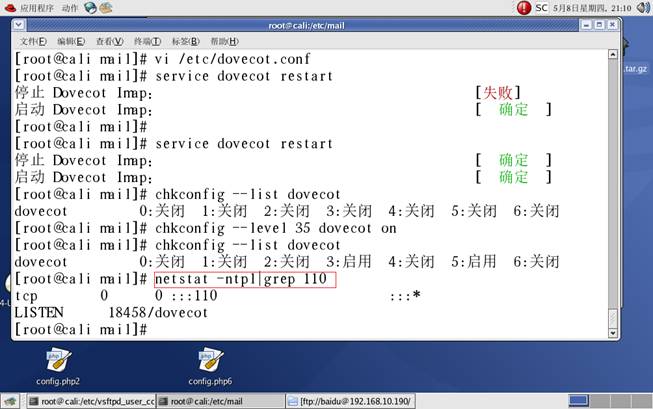Open the terminal 编辑(E) menu
Screen dimensions: 653x409
coord(72,42)
